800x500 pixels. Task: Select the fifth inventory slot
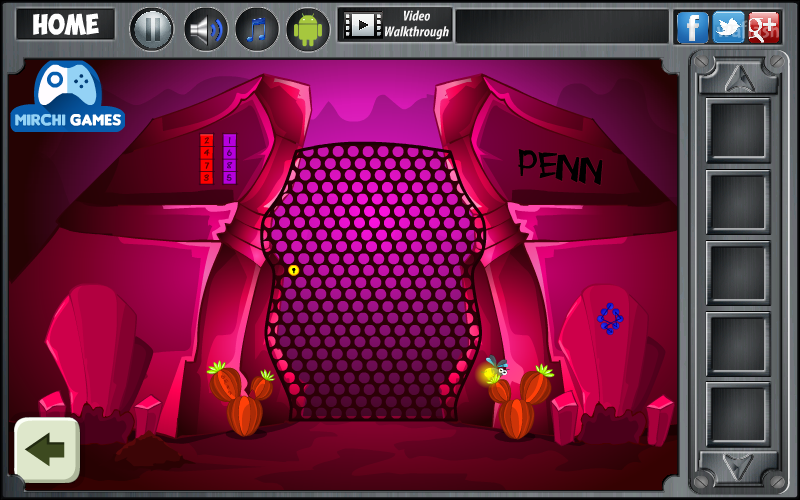click(x=738, y=414)
